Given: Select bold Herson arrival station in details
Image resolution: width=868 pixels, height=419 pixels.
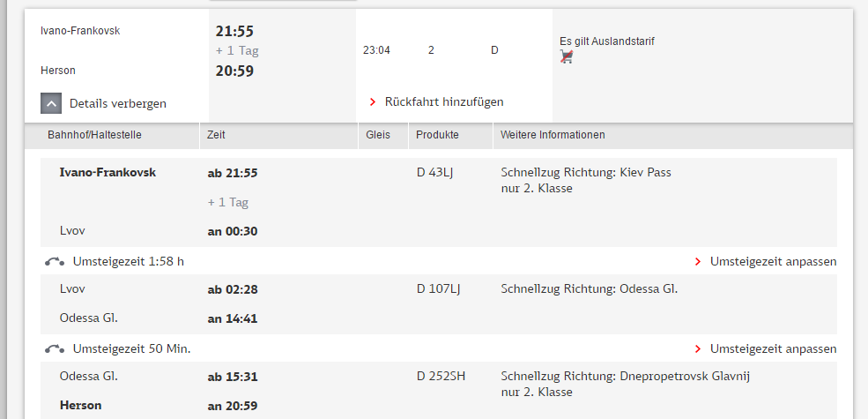Looking at the screenshot, I should click(81, 406).
